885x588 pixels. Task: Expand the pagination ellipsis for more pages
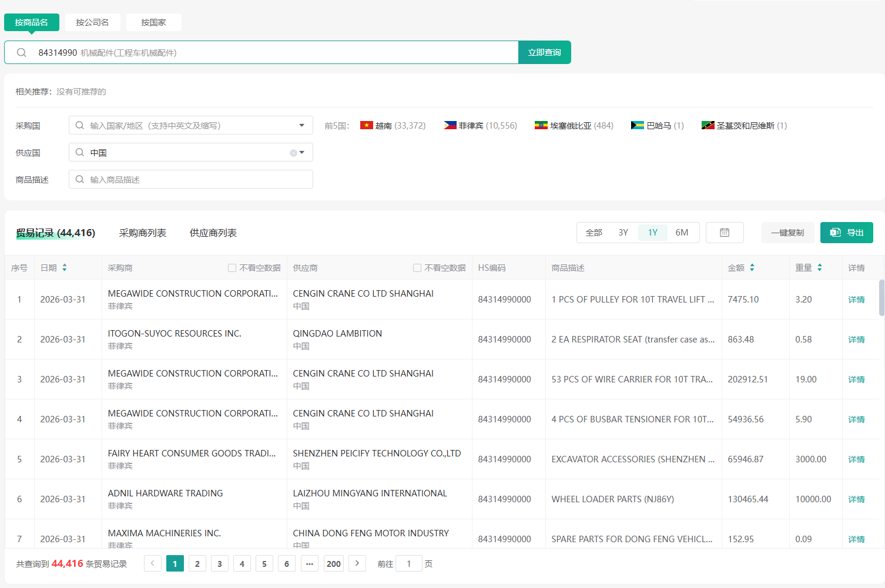[310, 564]
